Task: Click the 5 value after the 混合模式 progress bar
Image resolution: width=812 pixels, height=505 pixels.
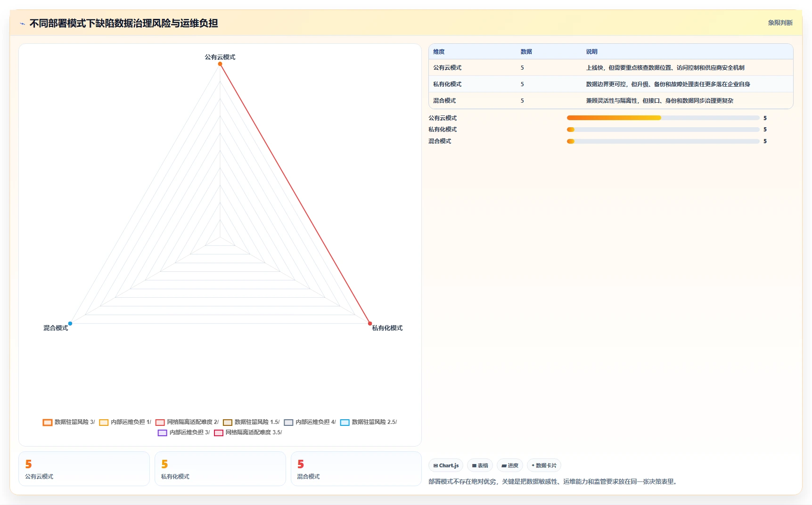Action: pos(765,141)
